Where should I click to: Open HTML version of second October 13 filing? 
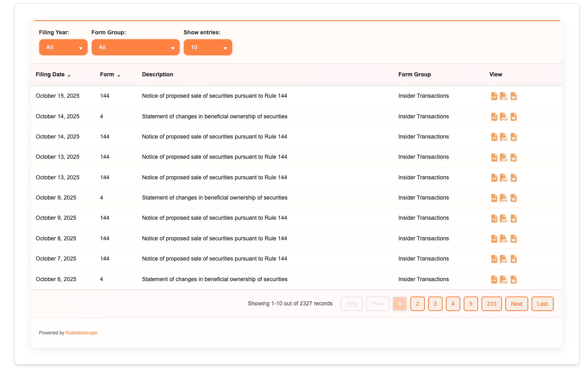[494, 178]
